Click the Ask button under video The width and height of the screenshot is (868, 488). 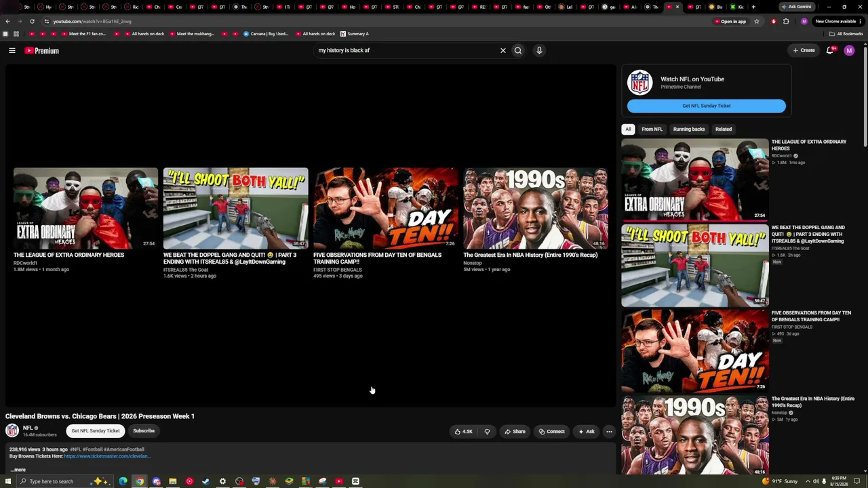[x=587, y=432]
